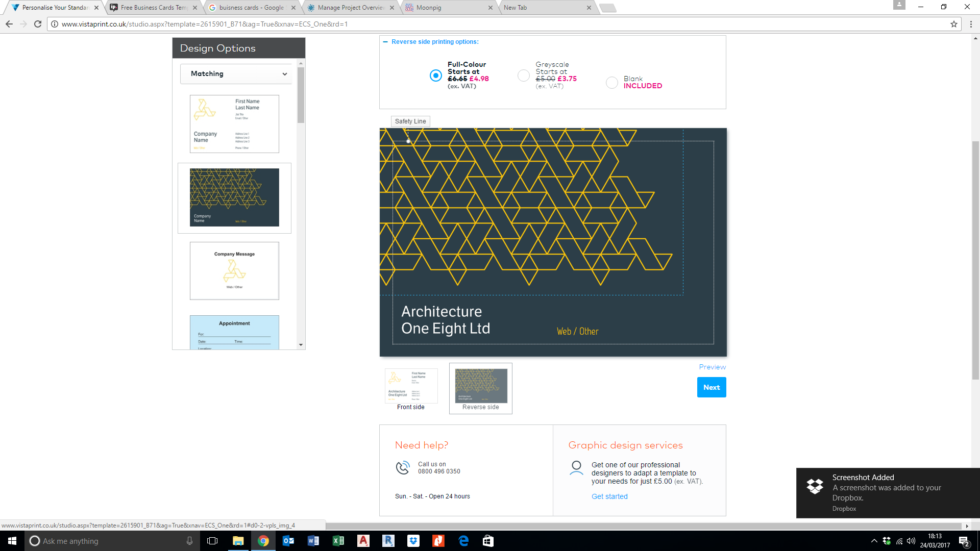Select Greyscale reverse side option
980x551 pixels.
(x=523, y=76)
